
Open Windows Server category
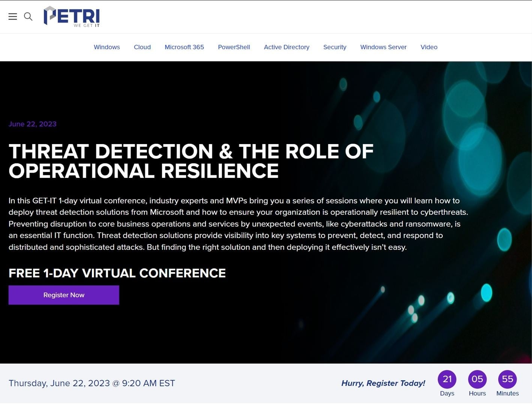(383, 47)
